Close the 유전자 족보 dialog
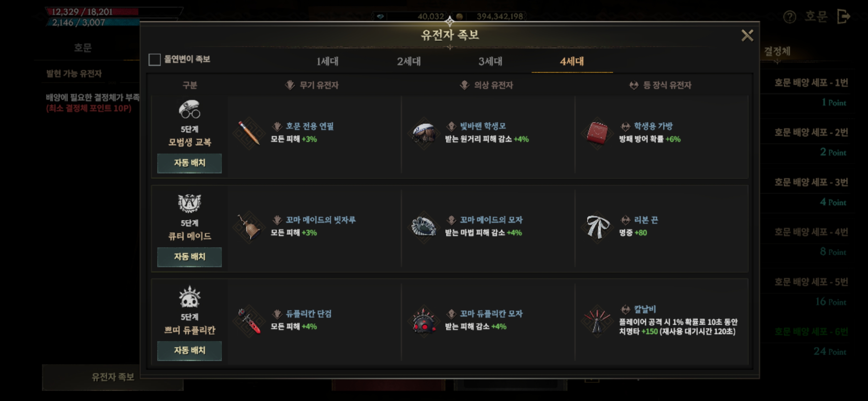This screenshot has height=401, width=868. pos(747,35)
